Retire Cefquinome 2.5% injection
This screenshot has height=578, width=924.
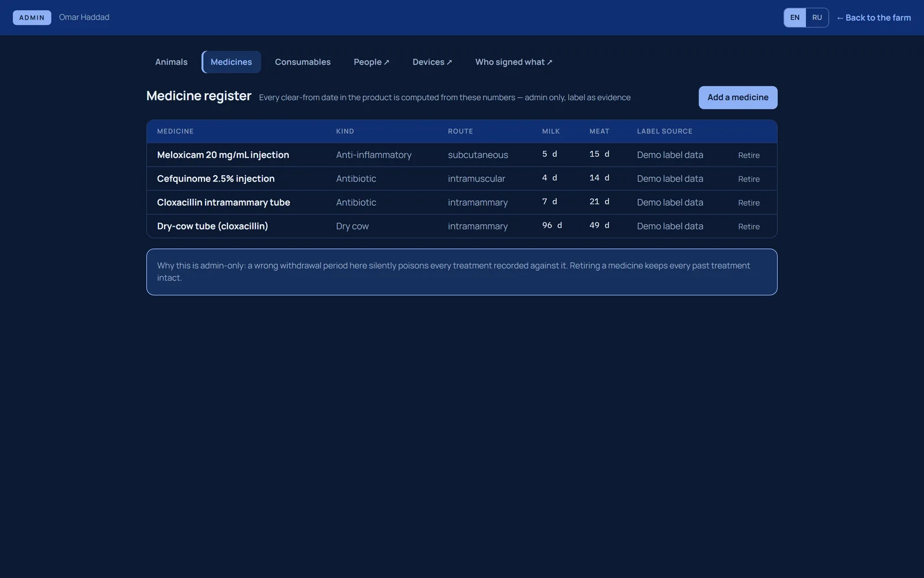(748, 179)
